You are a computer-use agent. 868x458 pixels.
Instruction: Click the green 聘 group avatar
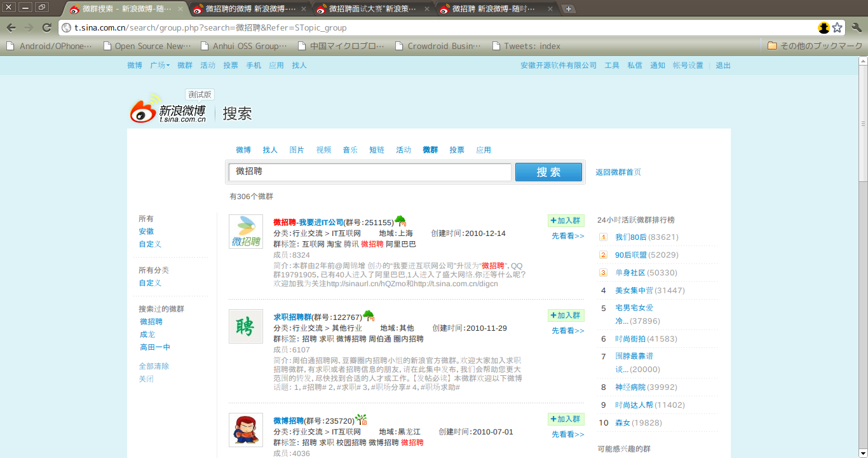click(x=246, y=326)
